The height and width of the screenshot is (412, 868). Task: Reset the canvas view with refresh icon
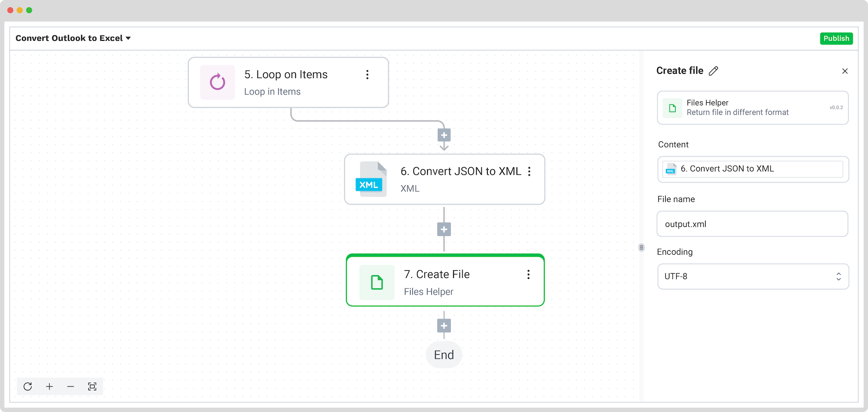click(28, 386)
